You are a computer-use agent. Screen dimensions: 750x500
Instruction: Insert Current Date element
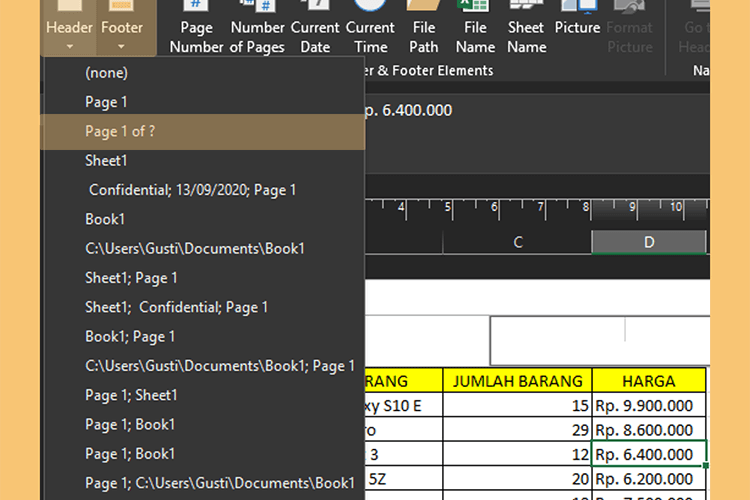coord(315,28)
